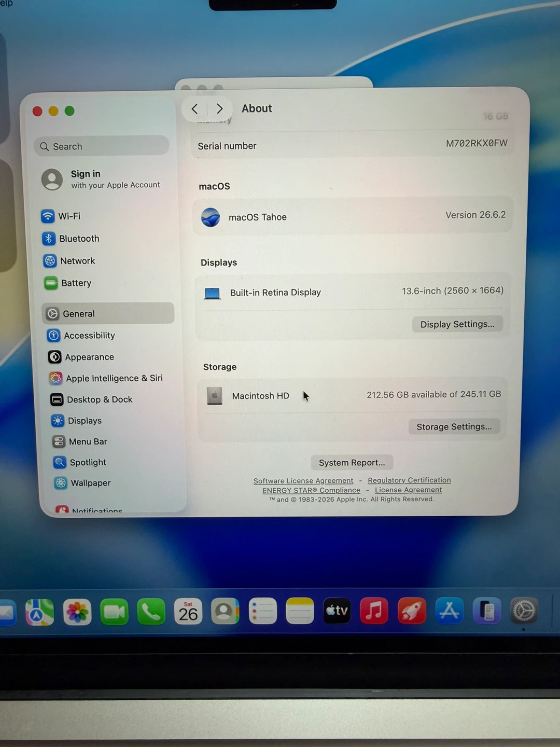
Task: Open Bluetooth settings pane
Action: click(71, 239)
